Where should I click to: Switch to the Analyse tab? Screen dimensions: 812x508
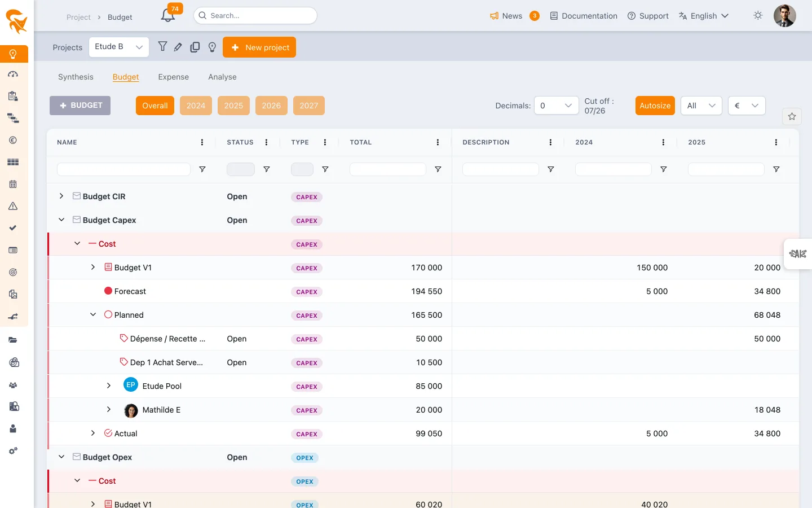(222, 77)
